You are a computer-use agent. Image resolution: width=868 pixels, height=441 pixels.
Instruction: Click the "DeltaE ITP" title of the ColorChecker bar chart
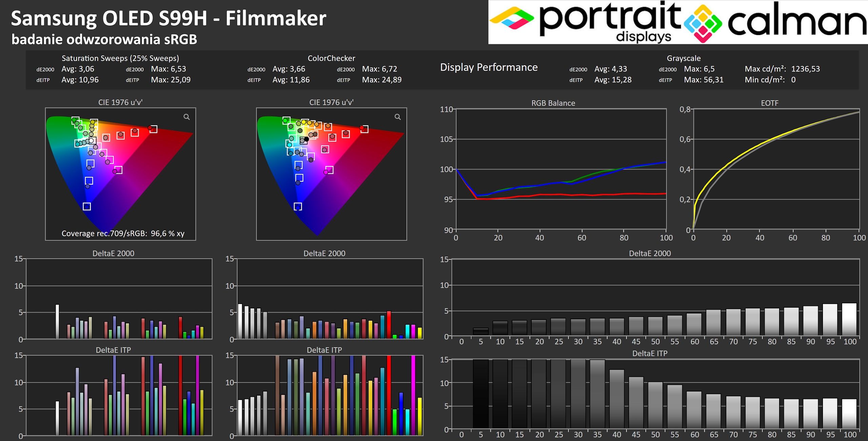pyautogui.click(x=324, y=350)
